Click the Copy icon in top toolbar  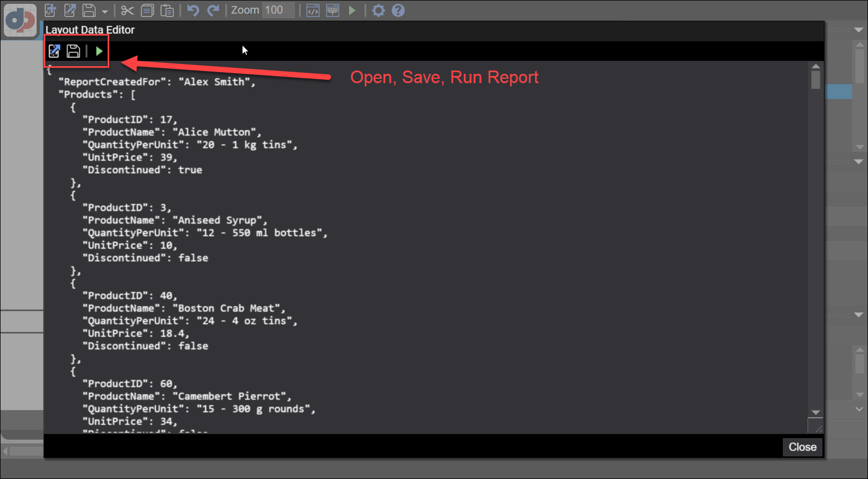[147, 10]
